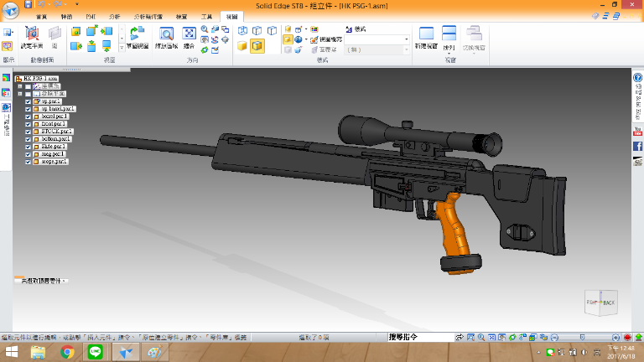This screenshot has height=362, width=644.
Task: Uncheck visibility of STOCK.par:1
Action: point(28,132)
